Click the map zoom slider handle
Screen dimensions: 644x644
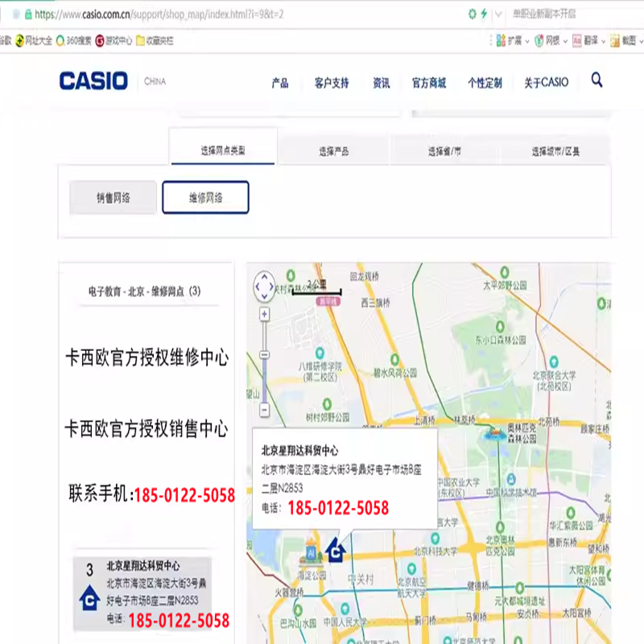click(265, 354)
